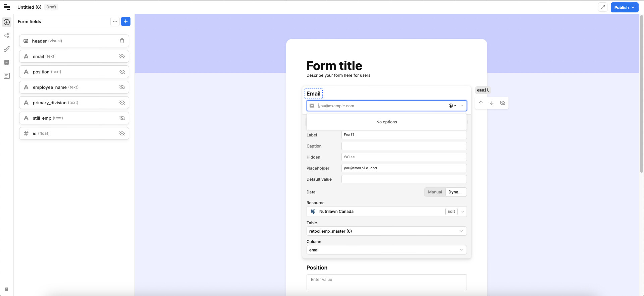Click Edit on Nutrilawn Canada resource
The width and height of the screenshot is (644, 296).
point(451,212)
